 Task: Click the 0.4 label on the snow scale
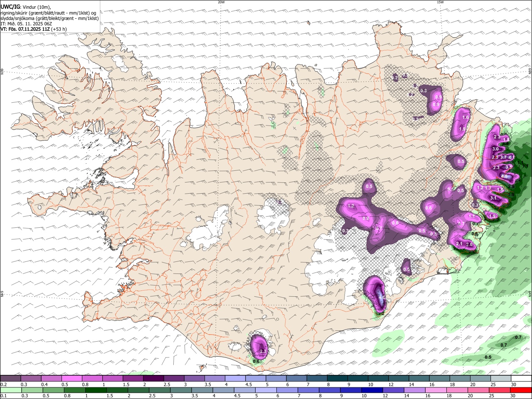(x=44, y=384)
